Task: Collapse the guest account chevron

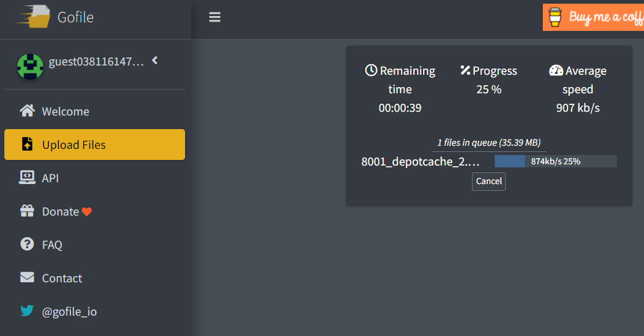Action: 155,61
